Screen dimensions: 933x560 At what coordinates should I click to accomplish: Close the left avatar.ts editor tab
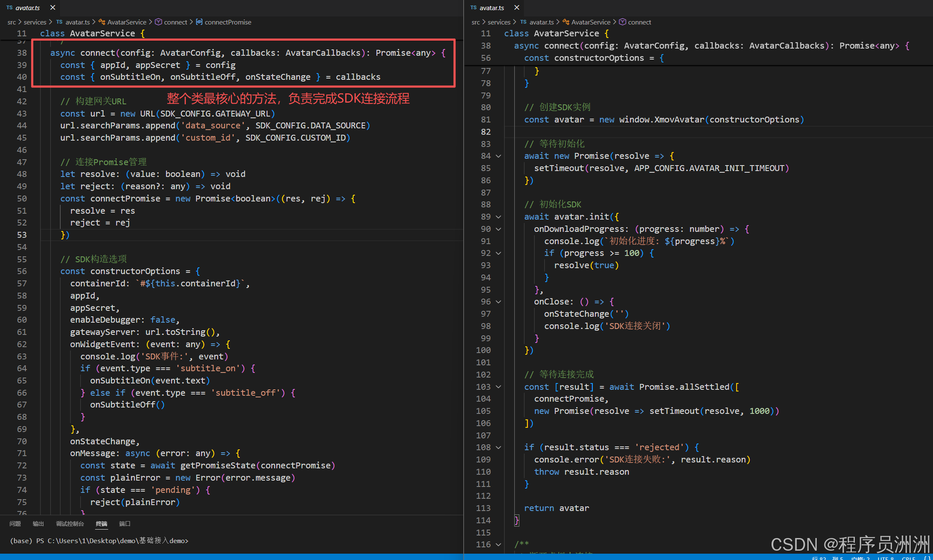pyautogui.click(x=53, y=8)
